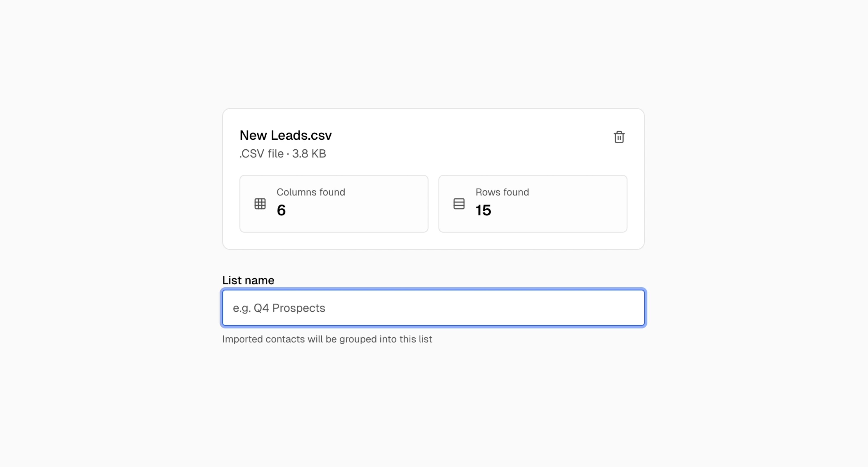
Task: Click the List name label
Action: (248, 280)
